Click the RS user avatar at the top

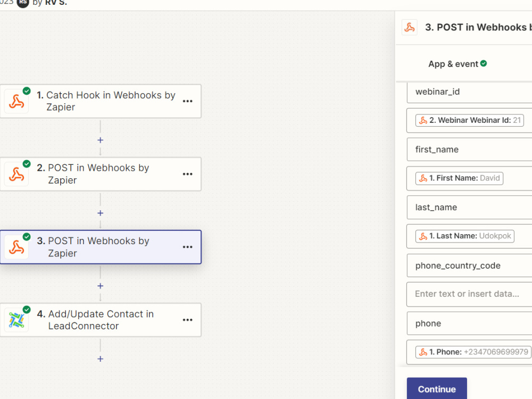(23, 3)
